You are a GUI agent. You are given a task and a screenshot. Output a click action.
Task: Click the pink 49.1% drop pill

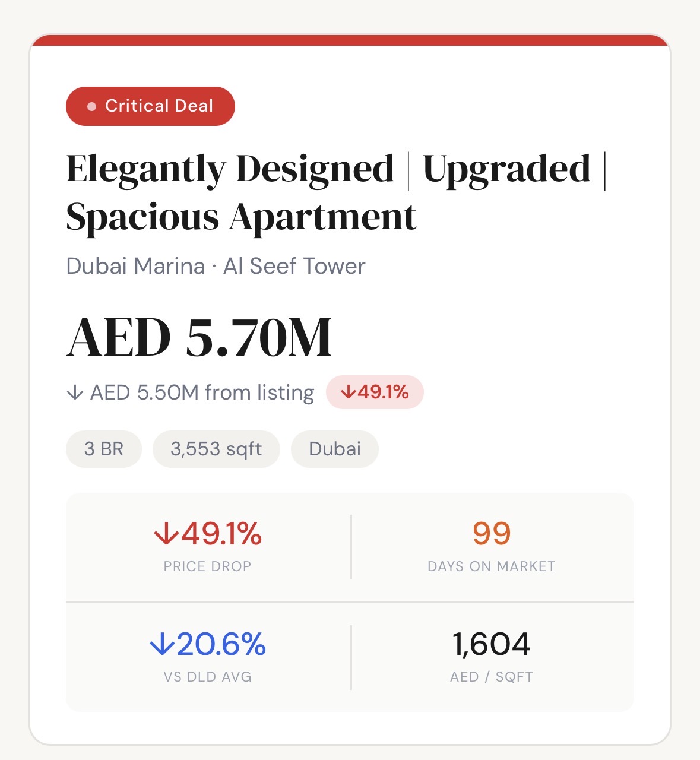[375, 392]
